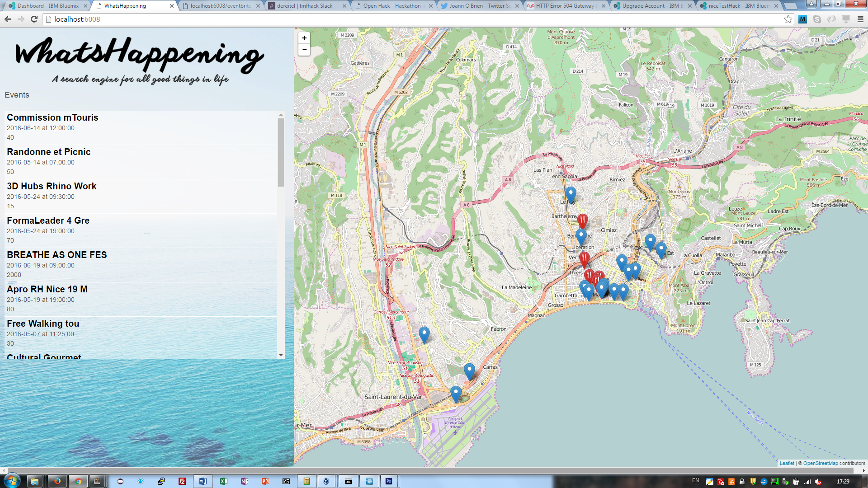The width and height of the screenshot is (868, 488).
Task: Select the Randonne et Picnic event
Action: 49,152
